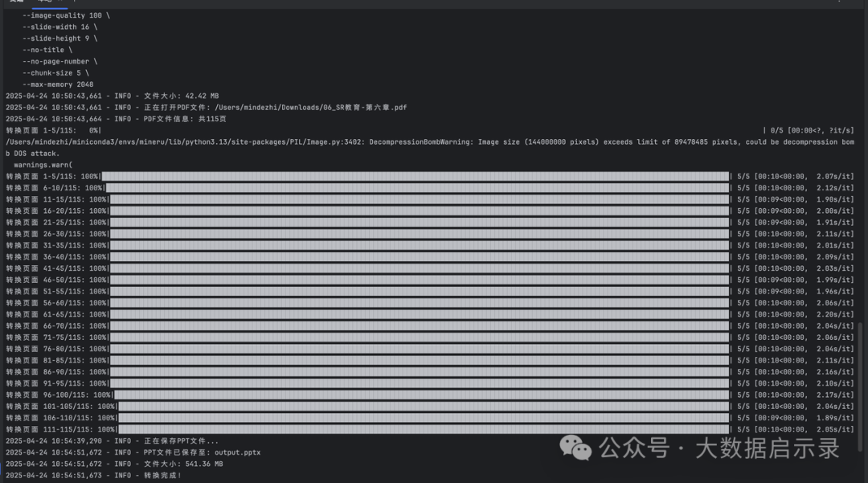Viewport: 868px width, 483px height.
Task: Click the 转换页面 46-50/115 label
Action: (x=47, y=280)
